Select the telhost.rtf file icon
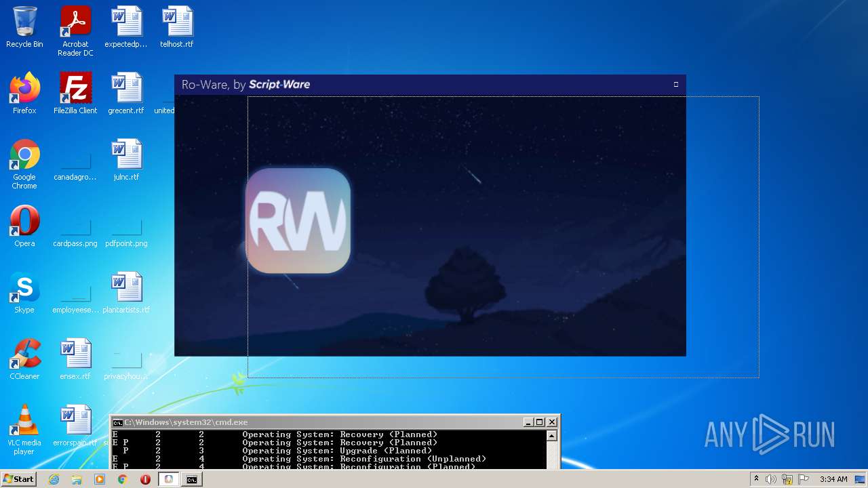This screenshot has width=868, height=488. click(177, 27)
